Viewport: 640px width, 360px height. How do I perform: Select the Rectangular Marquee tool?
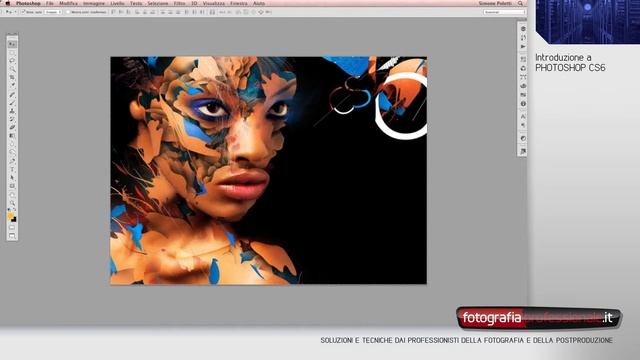[12, 52]
